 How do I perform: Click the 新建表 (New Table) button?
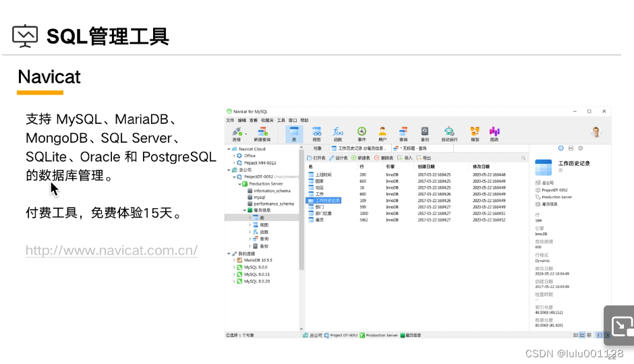coord(361,158)
